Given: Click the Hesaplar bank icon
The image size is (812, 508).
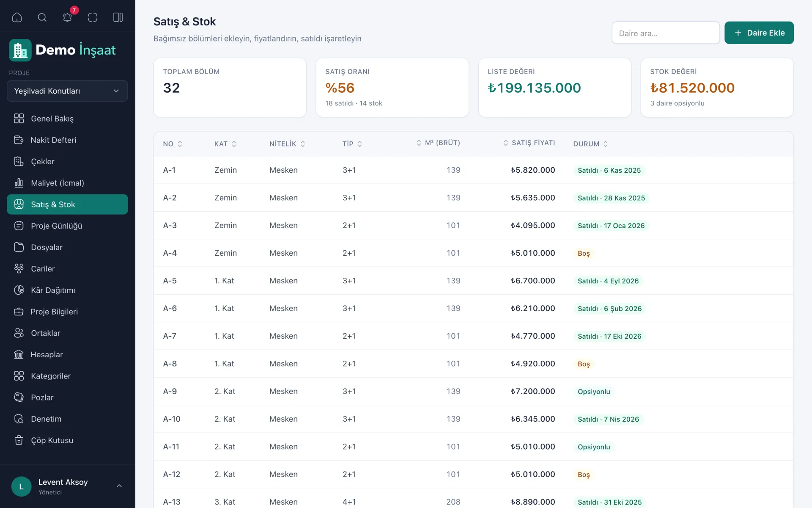Looking at the screenshot, I should (x=19, y=354).
